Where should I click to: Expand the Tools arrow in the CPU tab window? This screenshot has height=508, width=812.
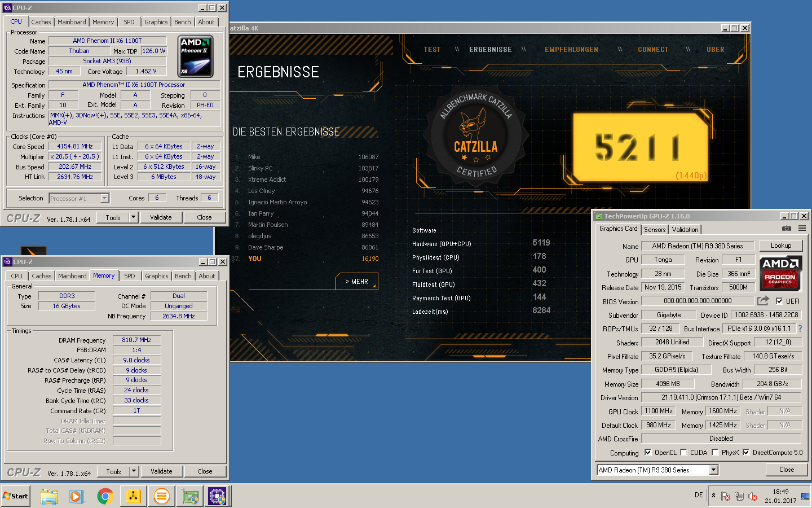click(x=134, y=217)
